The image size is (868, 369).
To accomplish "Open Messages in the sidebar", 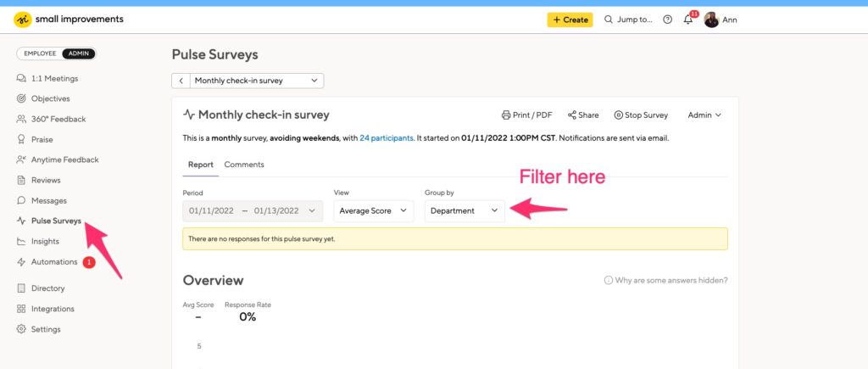I will 48,200.
